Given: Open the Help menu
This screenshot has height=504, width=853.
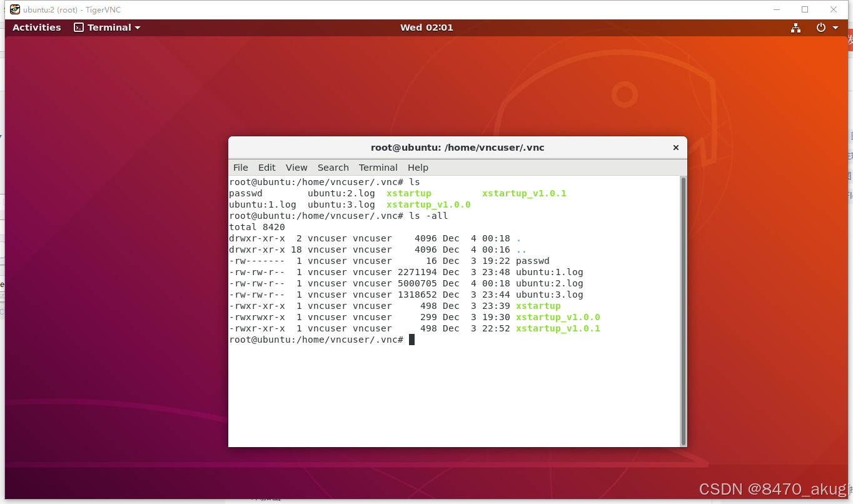Looking at the screenshot, I should click(417, 168).
